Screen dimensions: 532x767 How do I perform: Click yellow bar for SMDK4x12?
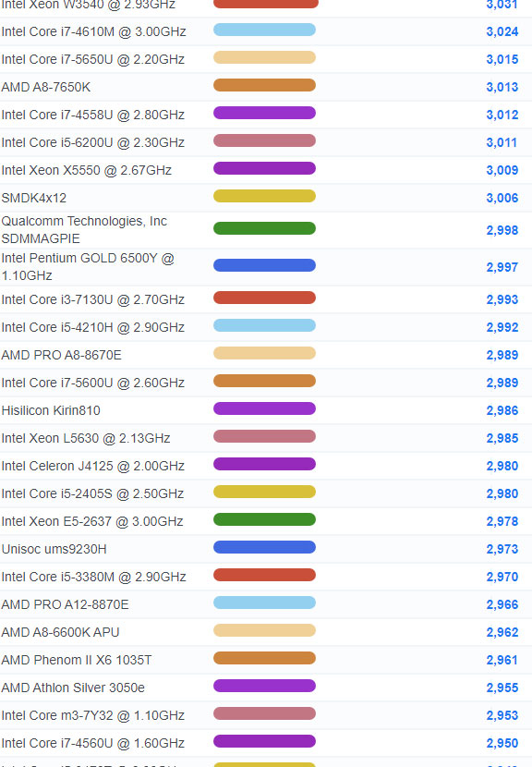click(x=264, y=196)
